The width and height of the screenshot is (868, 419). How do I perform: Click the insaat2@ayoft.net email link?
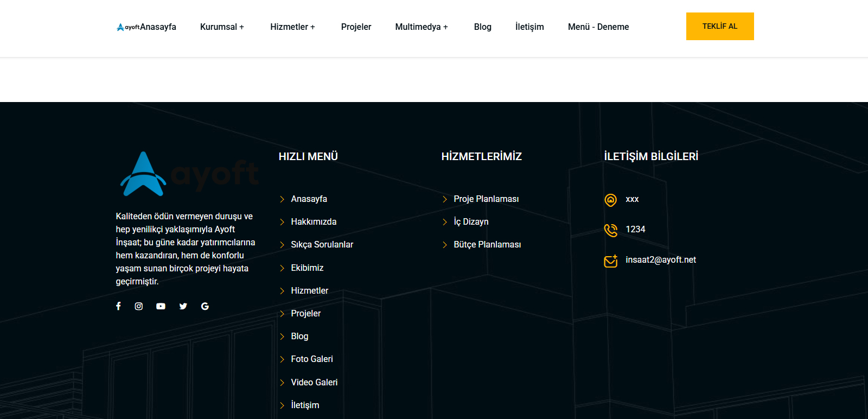click(660, 260)
